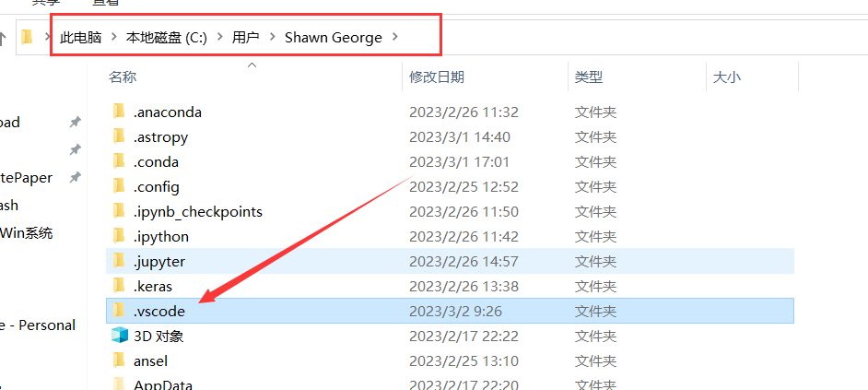Select the .jupyter folder icon
Viewport: 868px width, 390px height.
coord(119,261)
